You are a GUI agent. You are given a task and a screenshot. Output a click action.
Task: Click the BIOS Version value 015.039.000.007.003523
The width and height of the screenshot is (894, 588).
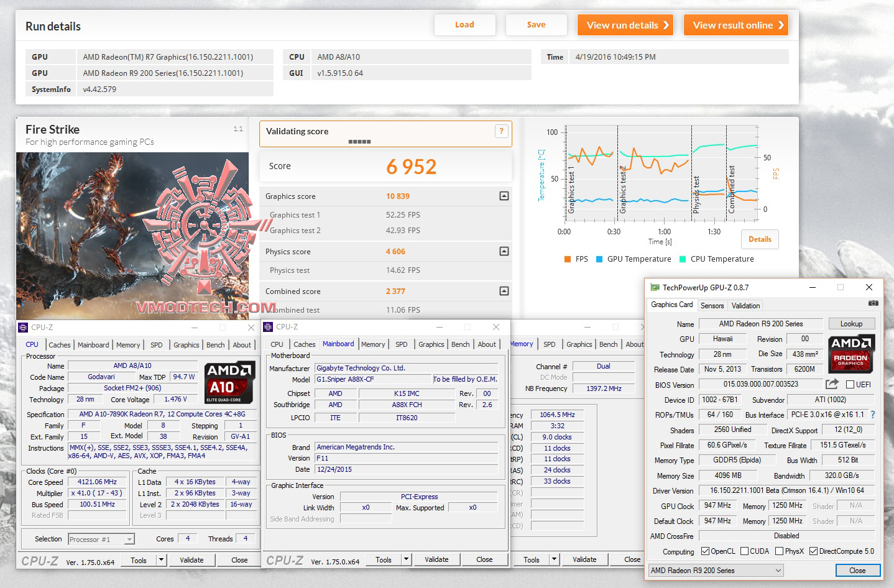tap(761, 384)
